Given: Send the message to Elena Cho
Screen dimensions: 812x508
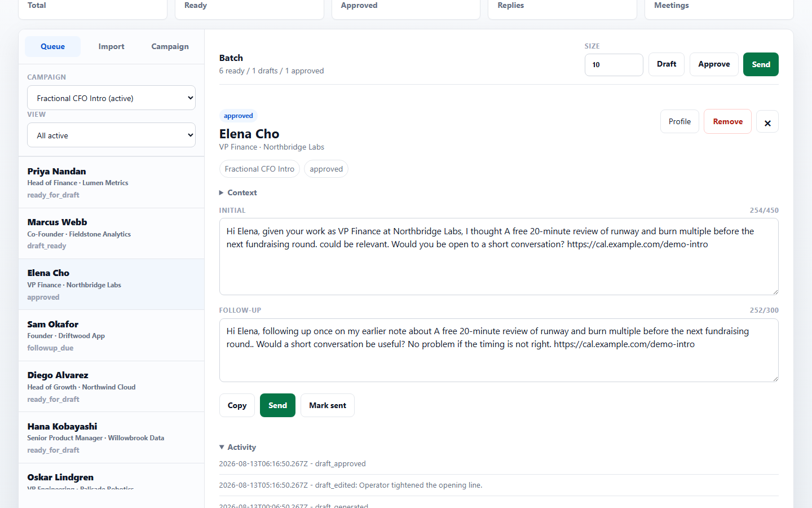Looking at the screenshot, I should [277, 405].
